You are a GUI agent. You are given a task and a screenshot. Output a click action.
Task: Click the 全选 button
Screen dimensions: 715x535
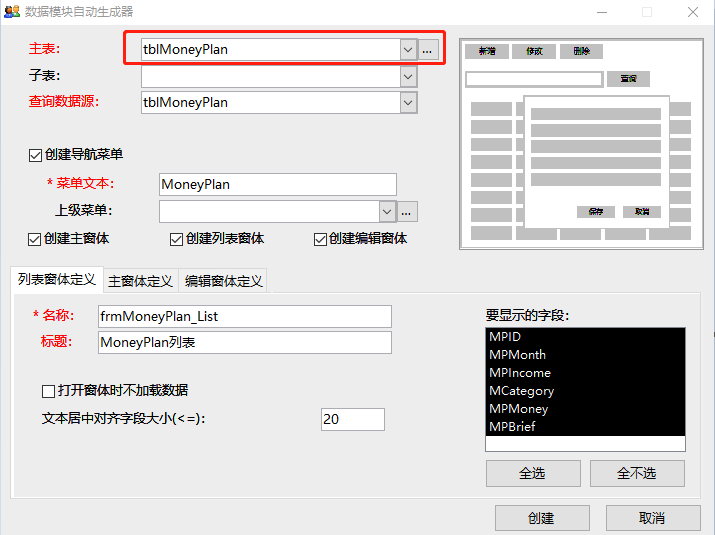(533, 473)
